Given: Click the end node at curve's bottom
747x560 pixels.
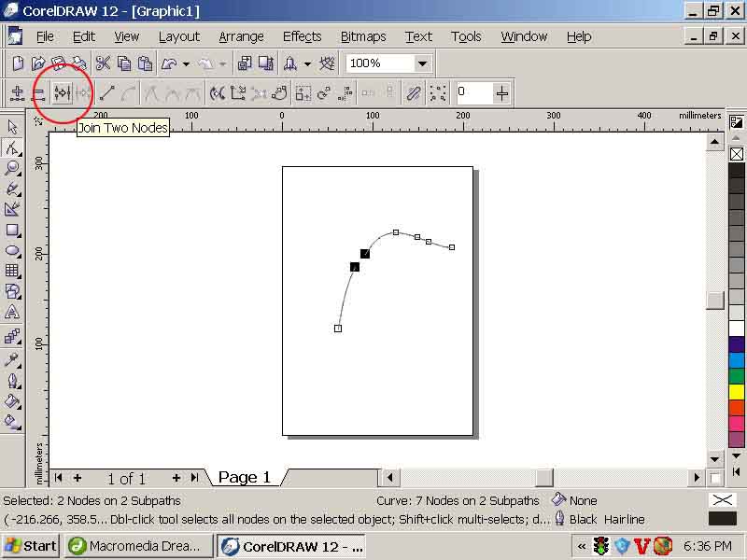Looking at the screenshot, I should [x=338, y=329].
